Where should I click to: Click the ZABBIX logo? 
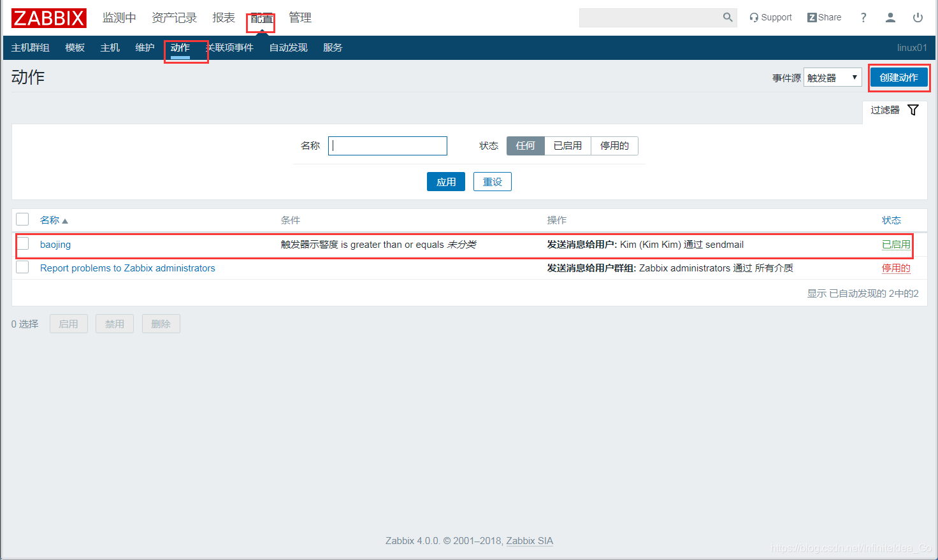point(48,18)
